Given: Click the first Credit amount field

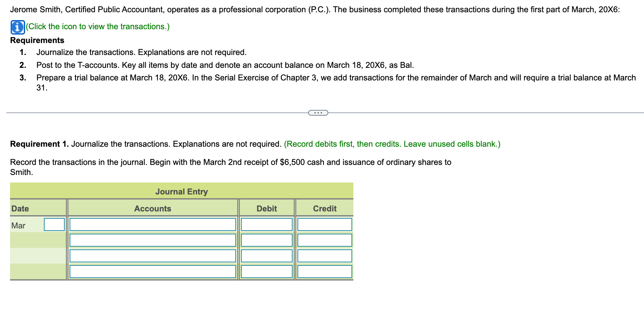Looking at the screenshot, I should tap(324, 224).
